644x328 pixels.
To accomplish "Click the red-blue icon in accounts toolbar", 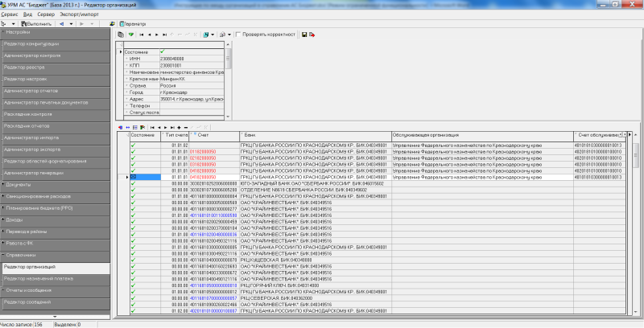I will click(120, 128).
